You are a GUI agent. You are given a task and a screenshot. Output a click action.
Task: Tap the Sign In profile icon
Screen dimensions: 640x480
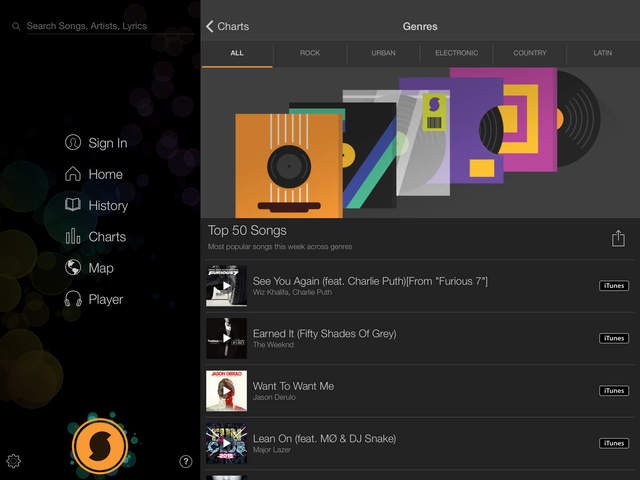73,142
